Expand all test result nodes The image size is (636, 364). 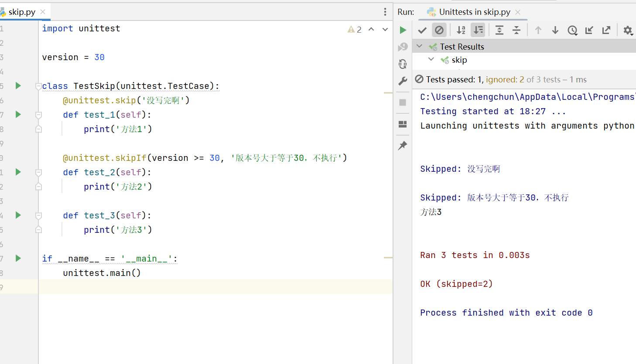click(499, 30)
